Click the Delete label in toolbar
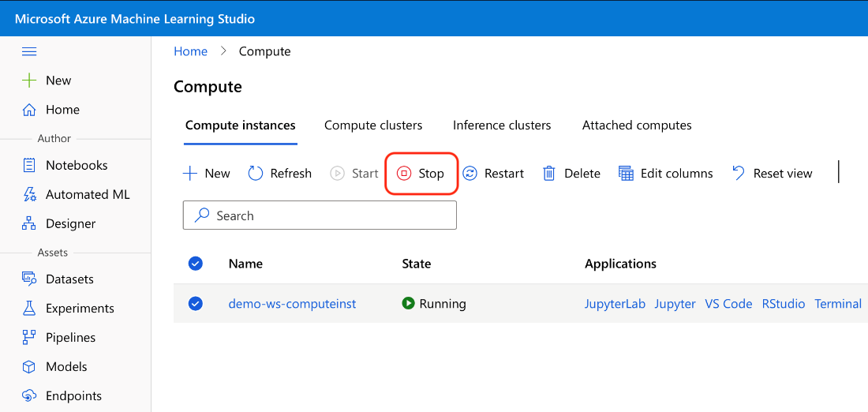The image size is (868, 412). (582, 174)
